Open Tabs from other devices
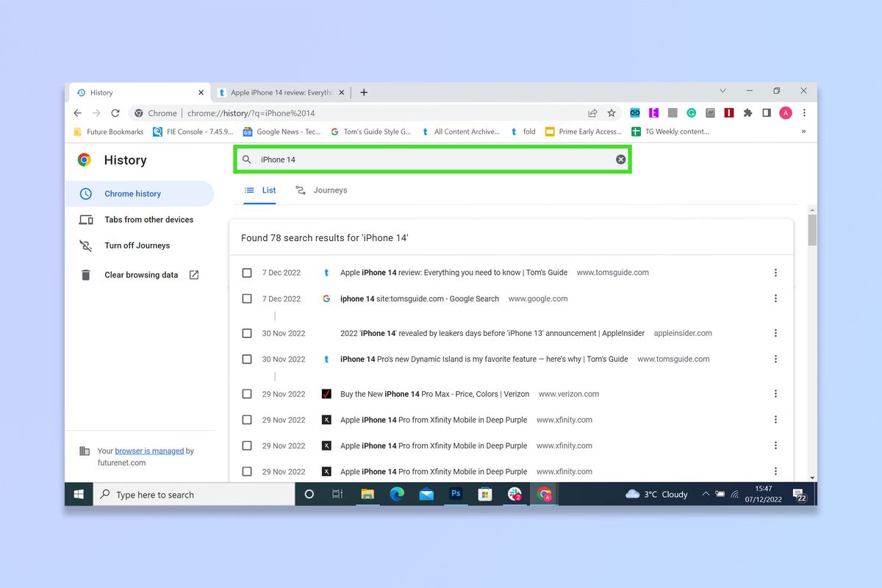882x588 pixels. coord(149,219)
